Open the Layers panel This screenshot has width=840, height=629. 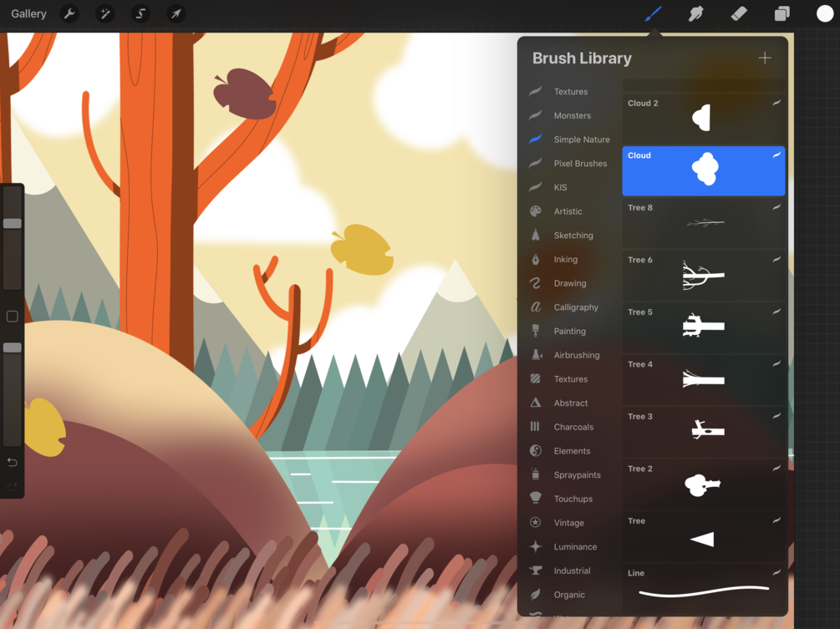(x=781, y=13)
